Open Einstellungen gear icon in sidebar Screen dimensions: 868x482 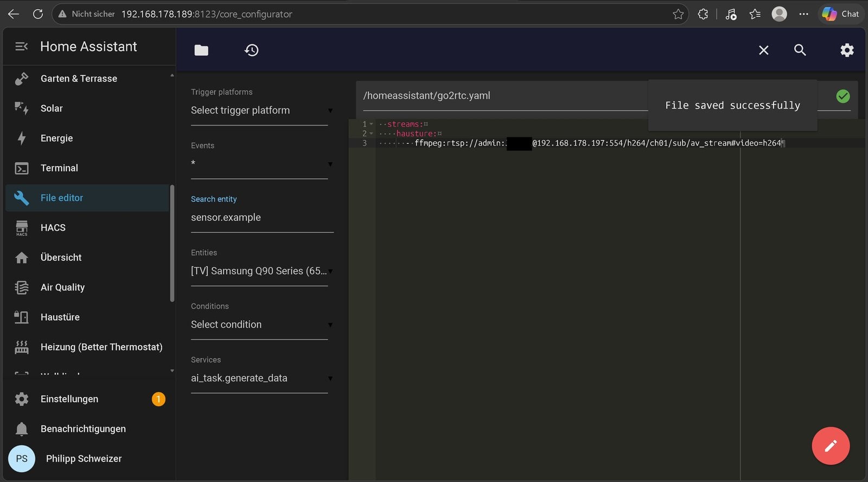click(22, 399)
